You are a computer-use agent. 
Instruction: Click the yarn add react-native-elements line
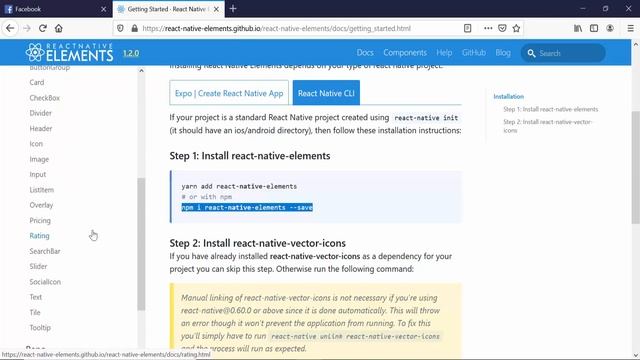[239, 186]
